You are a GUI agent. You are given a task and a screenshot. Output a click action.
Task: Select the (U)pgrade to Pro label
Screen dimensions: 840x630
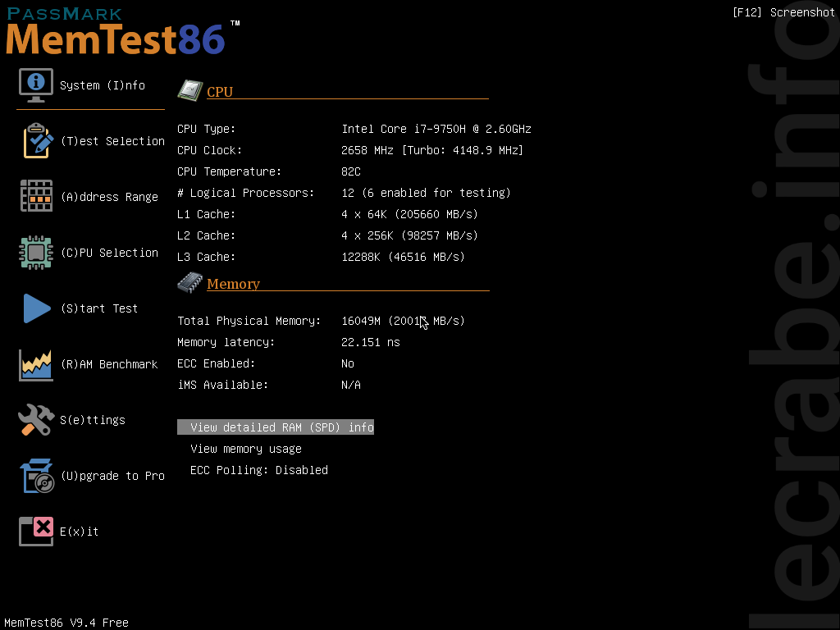point(112,476)
